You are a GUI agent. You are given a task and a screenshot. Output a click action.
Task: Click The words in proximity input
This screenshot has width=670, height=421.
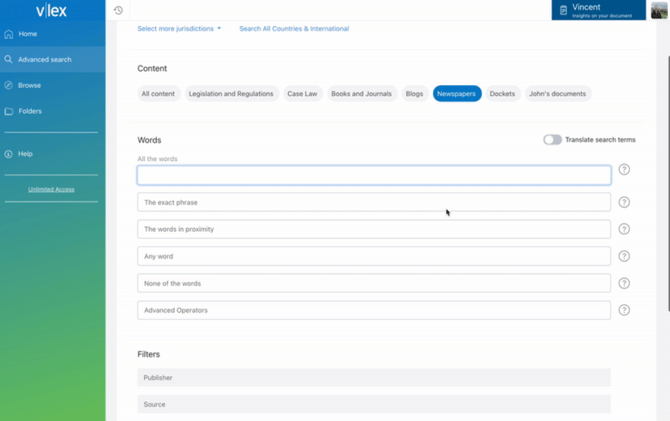pyautogui.click(x=374, y=229)
